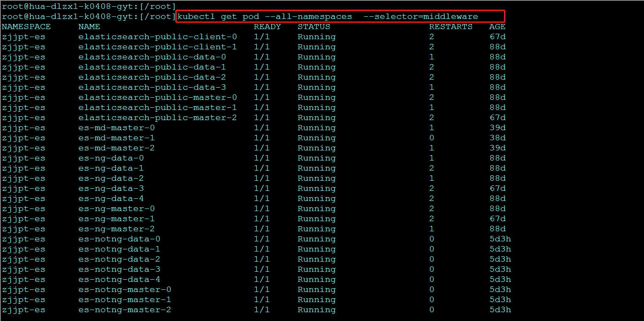The width and height of the screenshot is (644, 321).
Task: Select the RESTARTS column header
Action: click(451, 27)
